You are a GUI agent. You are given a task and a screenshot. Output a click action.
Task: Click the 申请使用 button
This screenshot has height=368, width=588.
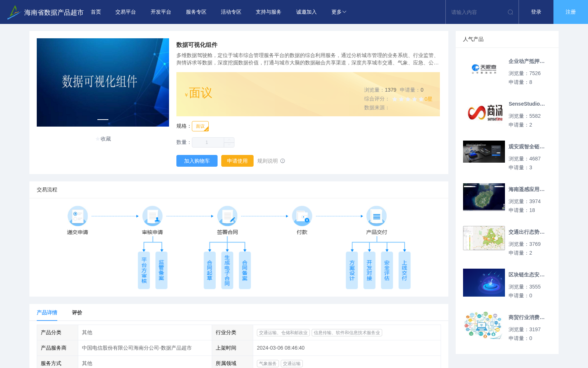(237, 161)
